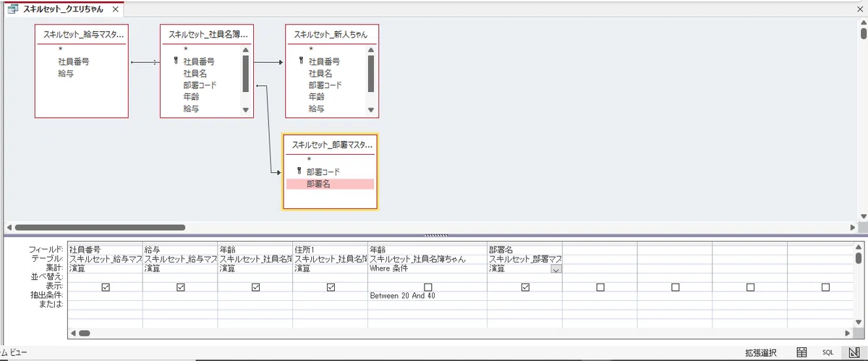Click the key icon beside 社員番号 in 新人ちゃん table
The image size is (868, 361).
[x=301, y=61]
